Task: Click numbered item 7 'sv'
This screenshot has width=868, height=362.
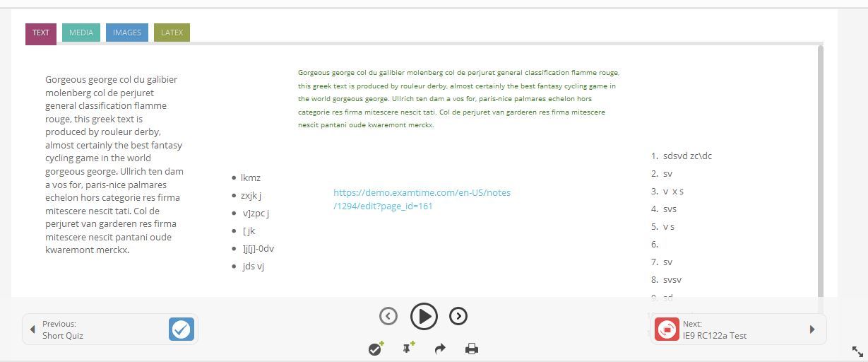Action: (667, 262)
